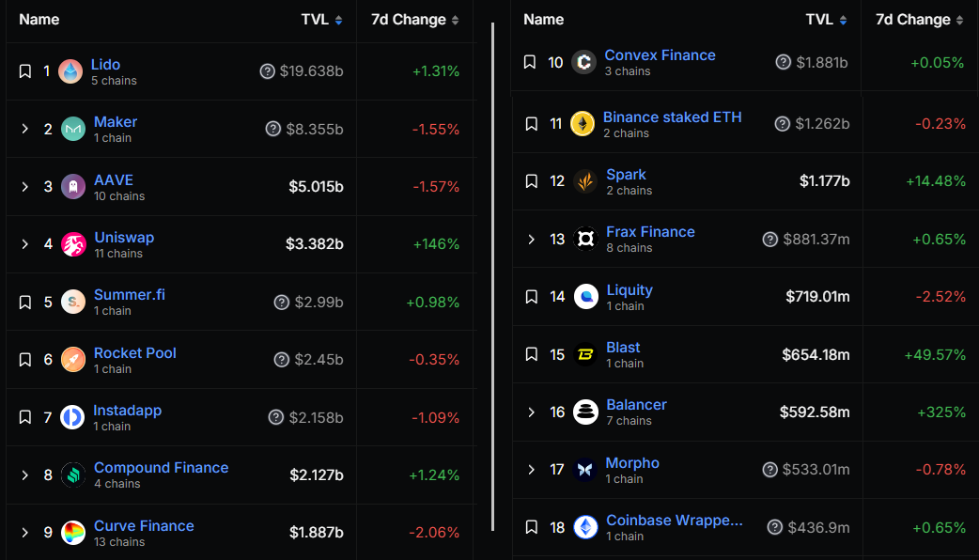
Task: Expand the AAVE chains breakdown
Action: [x=25, y=187]
